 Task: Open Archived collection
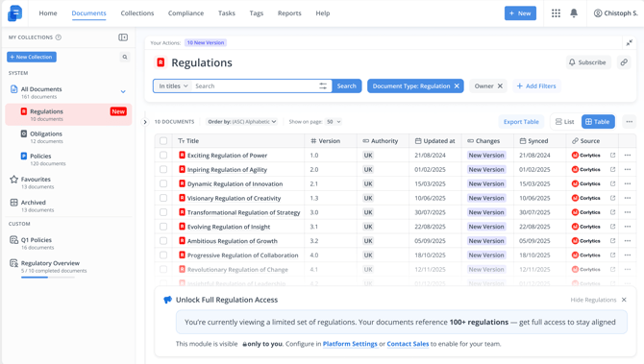pos(68,206)
